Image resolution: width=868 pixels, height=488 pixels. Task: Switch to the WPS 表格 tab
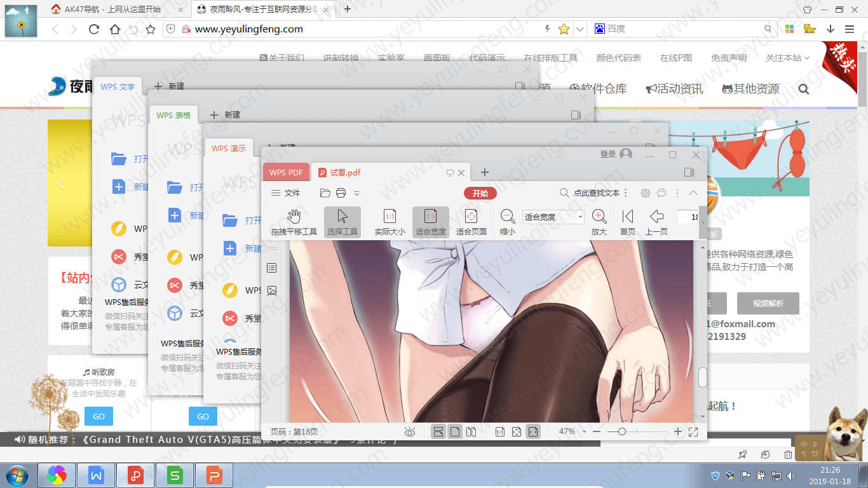(173, 115)
